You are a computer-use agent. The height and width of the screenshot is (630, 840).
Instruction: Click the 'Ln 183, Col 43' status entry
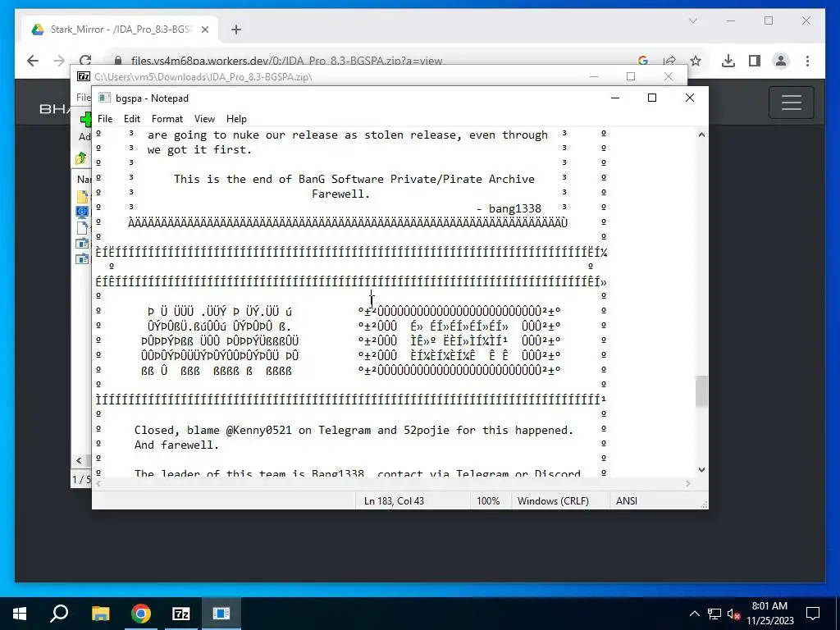(394, 501)
